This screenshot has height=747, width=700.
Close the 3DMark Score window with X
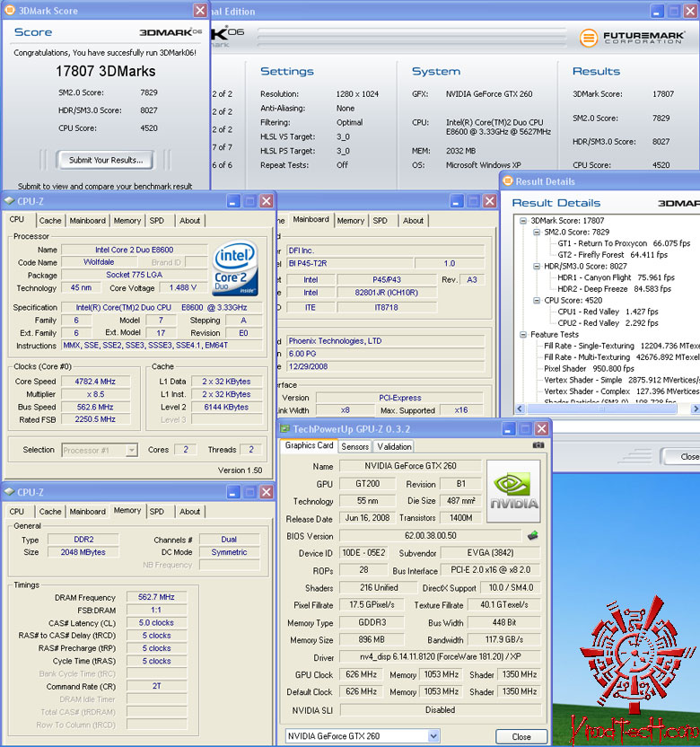200,11
